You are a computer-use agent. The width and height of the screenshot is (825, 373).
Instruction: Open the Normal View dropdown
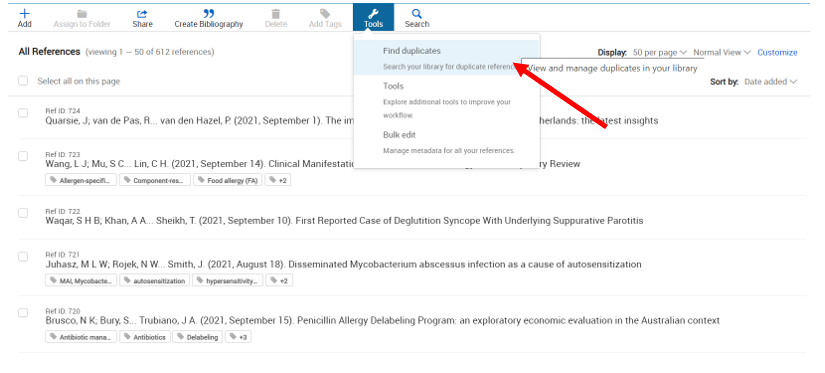point(722,53)
